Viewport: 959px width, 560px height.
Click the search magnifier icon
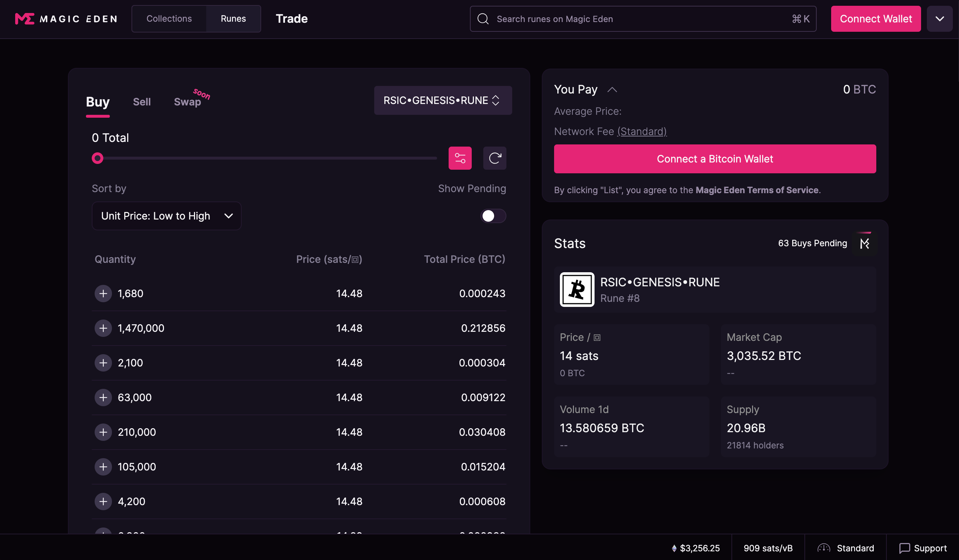[483, 19]
